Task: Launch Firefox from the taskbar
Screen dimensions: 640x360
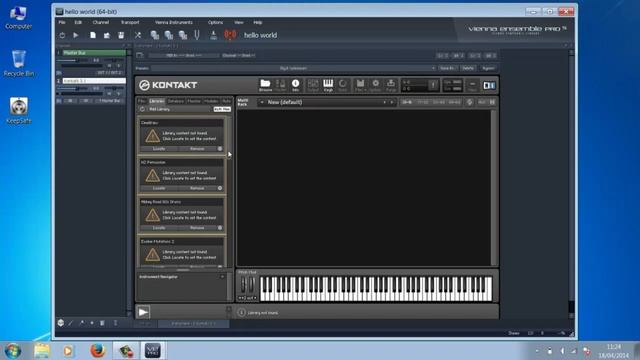Action: tap(98, 351)
